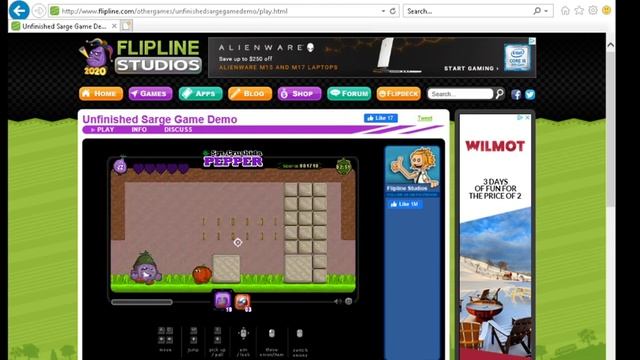Click the Facebook Like 17 button
Viewport: 640px width, 360px height.
pos(380,118)
